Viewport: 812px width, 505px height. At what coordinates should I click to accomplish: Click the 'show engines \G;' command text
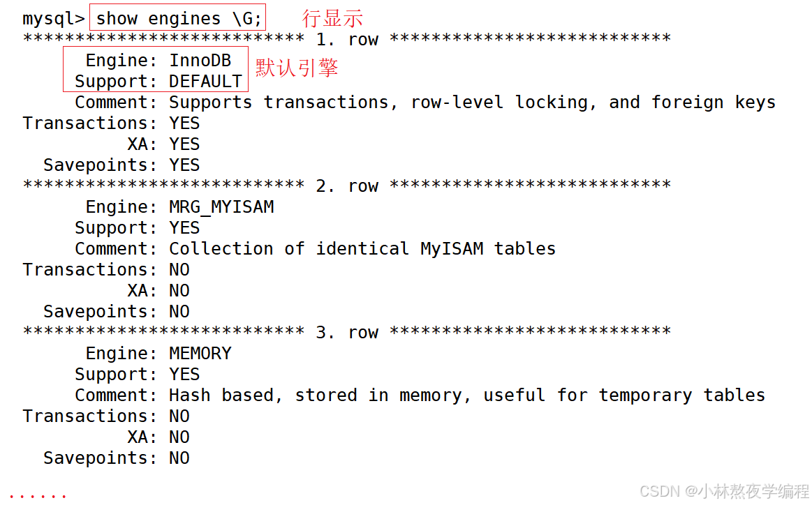point(179,19)
